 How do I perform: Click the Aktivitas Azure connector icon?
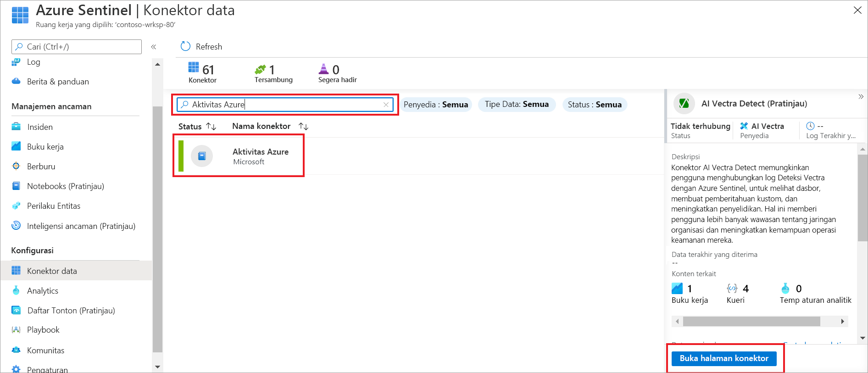coord(202,156)
